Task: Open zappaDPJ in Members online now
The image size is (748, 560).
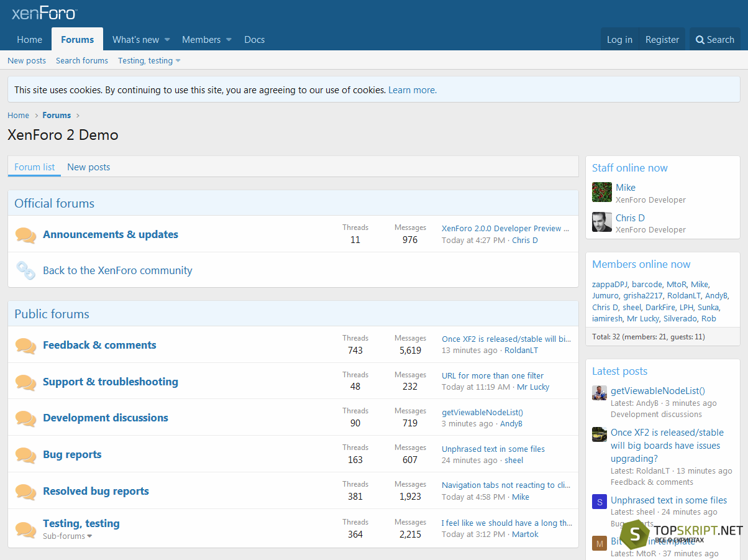Action: [609, 285]
